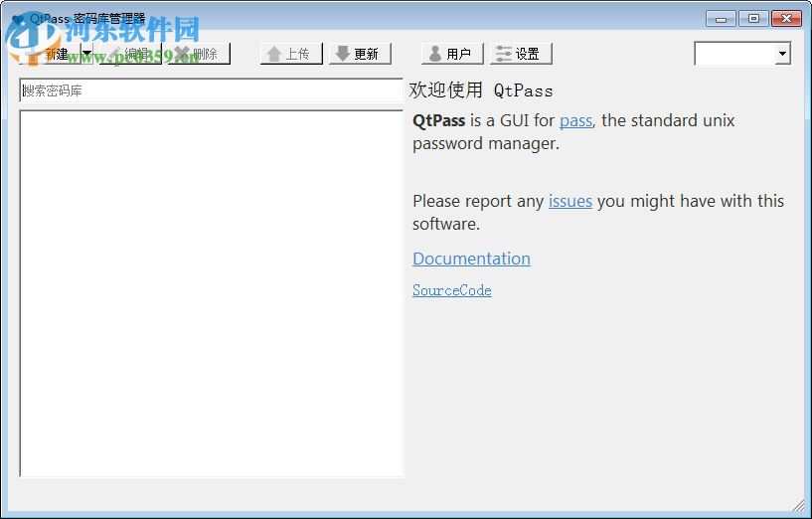
Task: Close the QtPass window
Action: 786,19
